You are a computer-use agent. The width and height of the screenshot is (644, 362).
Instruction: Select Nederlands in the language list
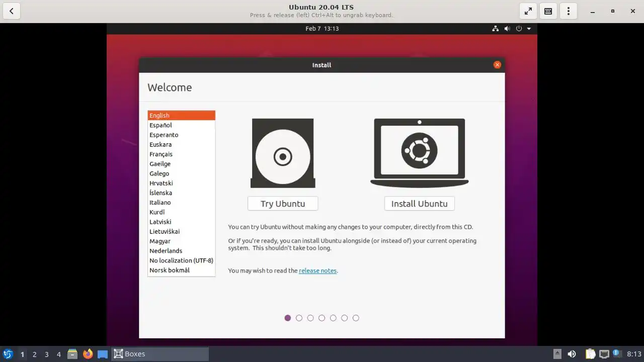(181, 251)
